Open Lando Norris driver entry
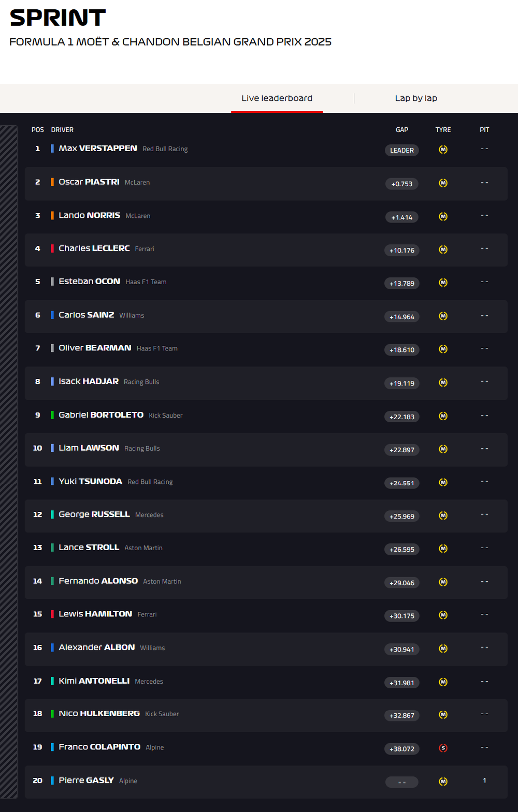This screenshot has height=812, width=518. (90, 215)
